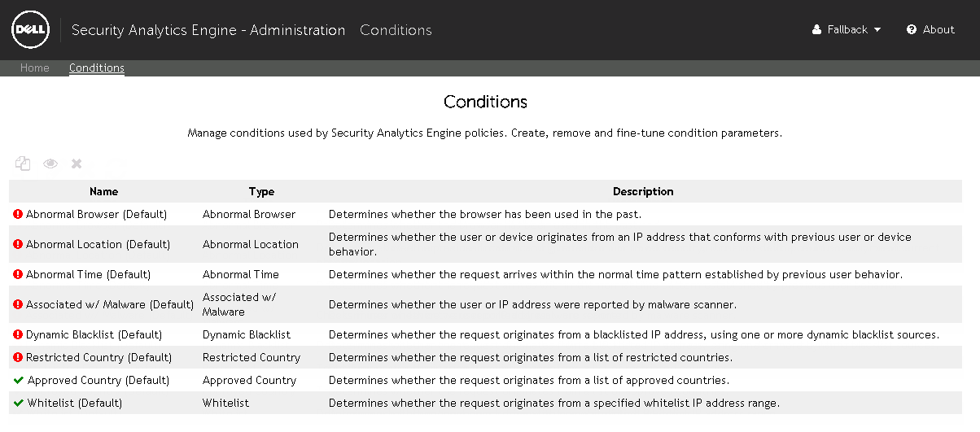Click the Approved Country green checkmark icon
Screen dimensions: 980x432
19,380
